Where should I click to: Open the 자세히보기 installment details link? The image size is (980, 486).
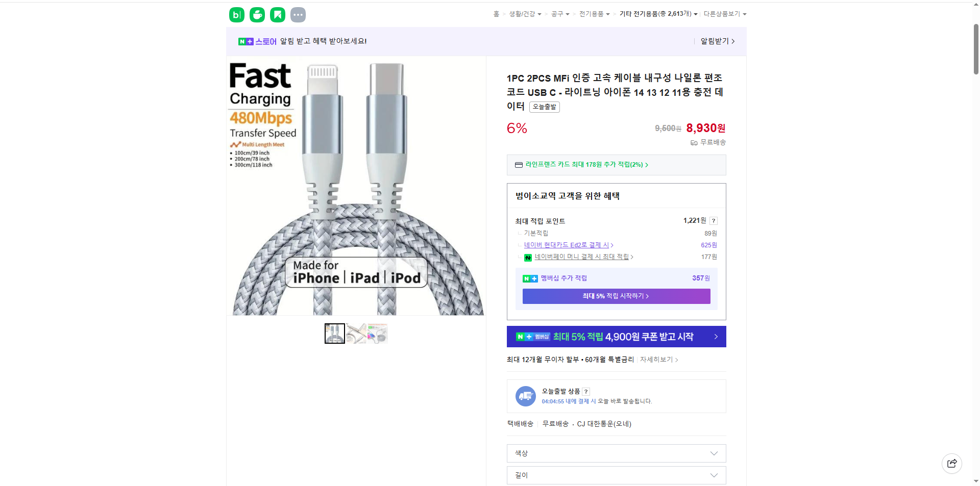[x=656, y=360]
